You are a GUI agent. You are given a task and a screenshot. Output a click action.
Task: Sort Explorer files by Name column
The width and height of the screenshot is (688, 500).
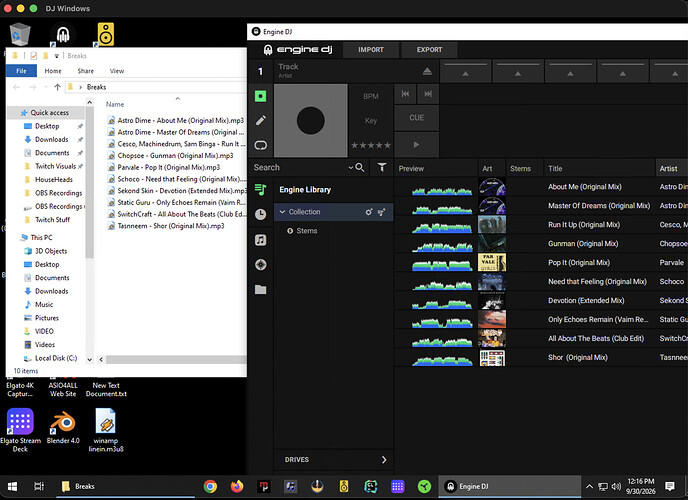point(115,104)
